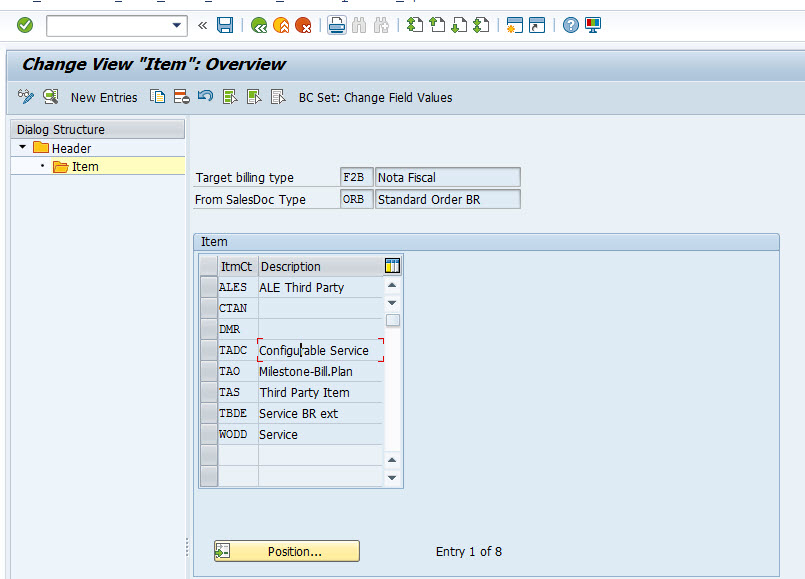805x579 pixels.
Task: Click the green checkmark Enter icon
Action: 25,25
